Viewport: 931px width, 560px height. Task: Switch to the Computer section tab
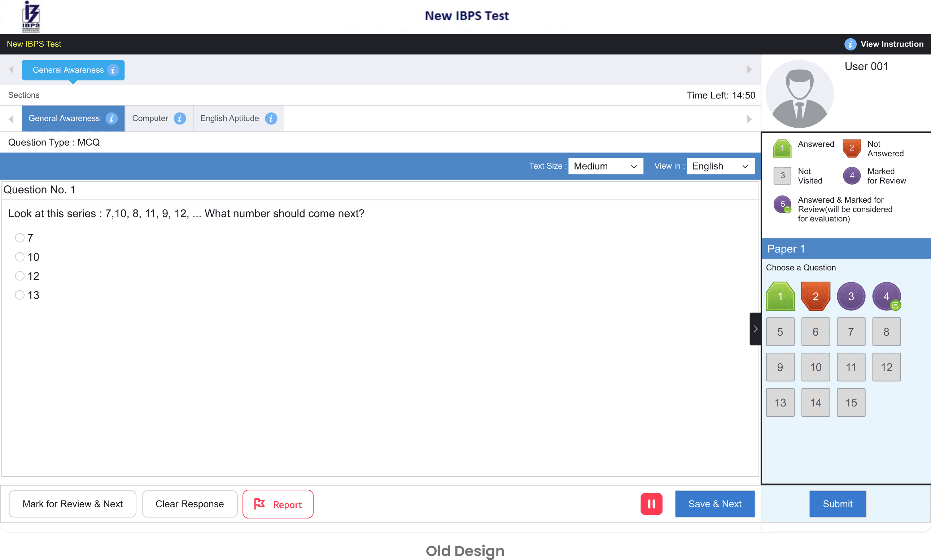150,119
